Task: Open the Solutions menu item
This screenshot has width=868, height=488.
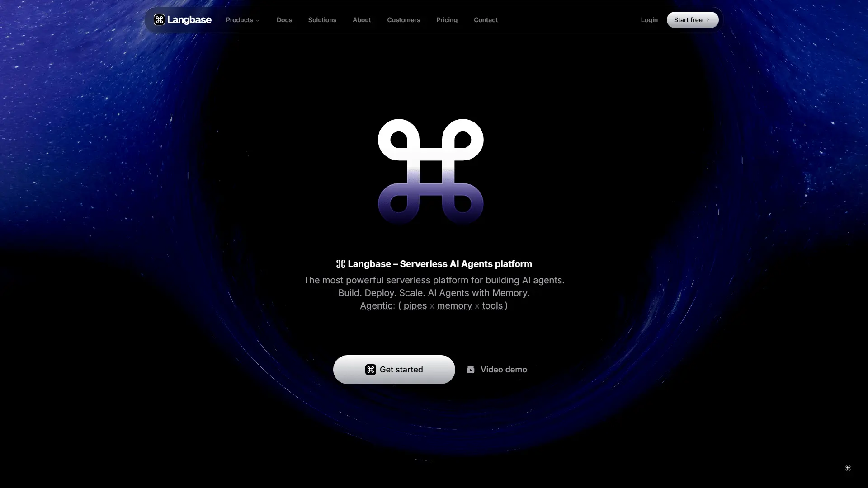Action: (322, 20)
